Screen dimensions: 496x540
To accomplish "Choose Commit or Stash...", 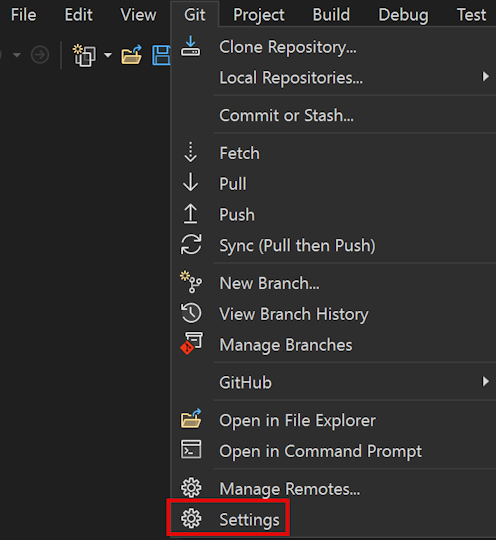I will [286, 115].
